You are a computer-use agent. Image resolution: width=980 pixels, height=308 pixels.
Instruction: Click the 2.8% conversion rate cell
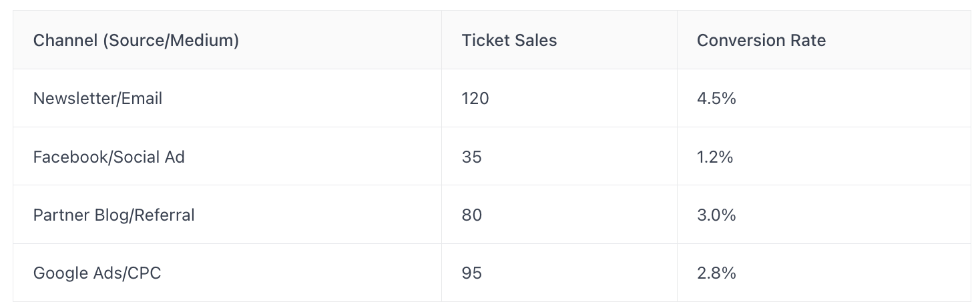pos(824,273)
